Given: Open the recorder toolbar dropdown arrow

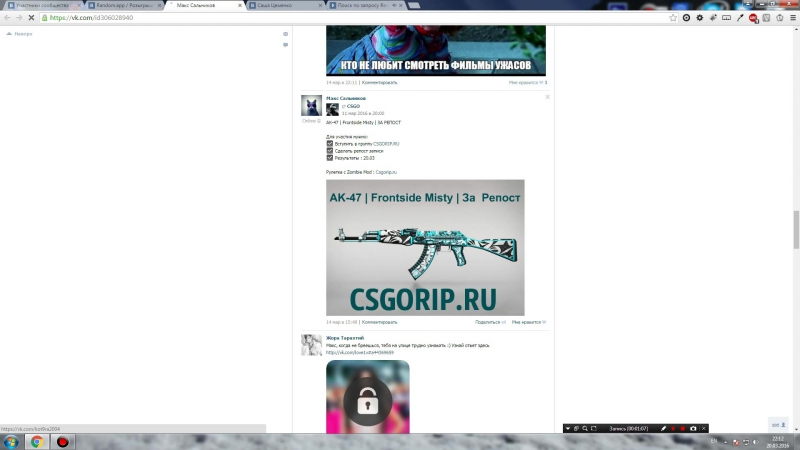Looking at the screenshot, I should coord(567,429).
